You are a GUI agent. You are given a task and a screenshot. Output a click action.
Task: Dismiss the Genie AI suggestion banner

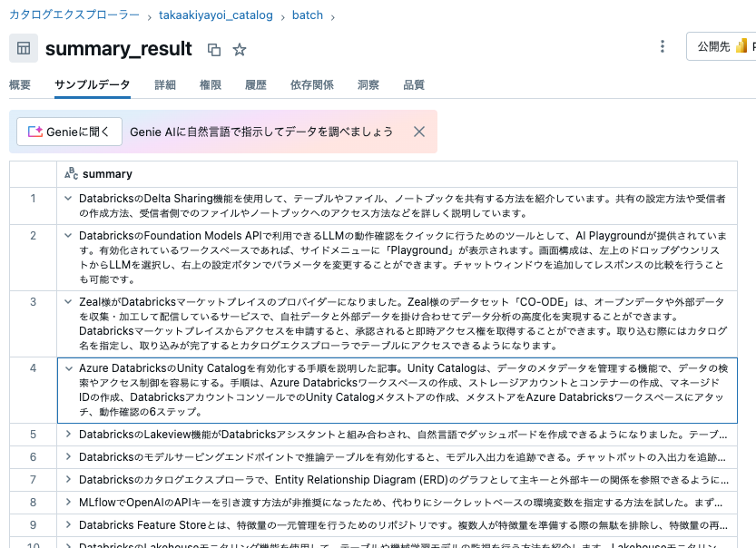(x=418, y=131)
